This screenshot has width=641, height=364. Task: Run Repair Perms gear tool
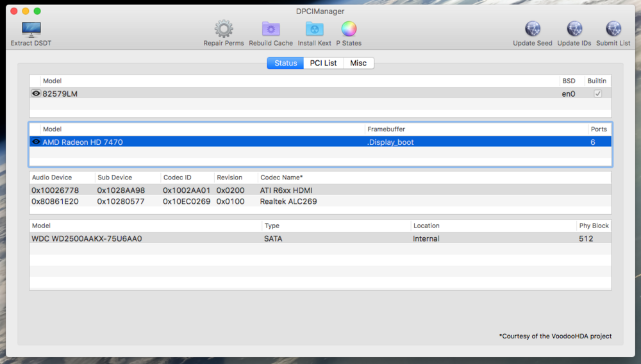pos(224,29)
